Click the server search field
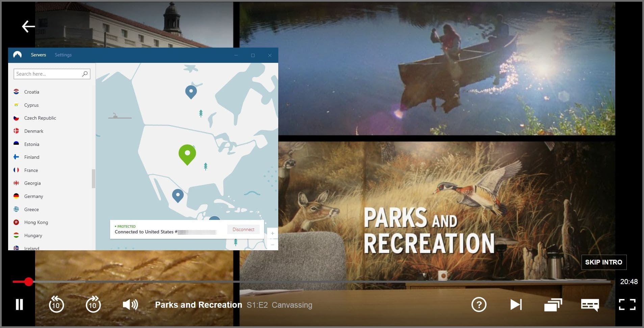Image resolution: width=644 pixels, height=328 pixels. click(x=52, y=74)
